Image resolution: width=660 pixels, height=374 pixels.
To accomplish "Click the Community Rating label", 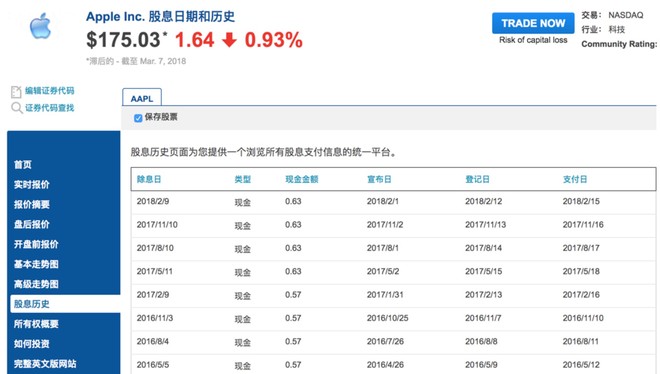I will coord(619,44).
